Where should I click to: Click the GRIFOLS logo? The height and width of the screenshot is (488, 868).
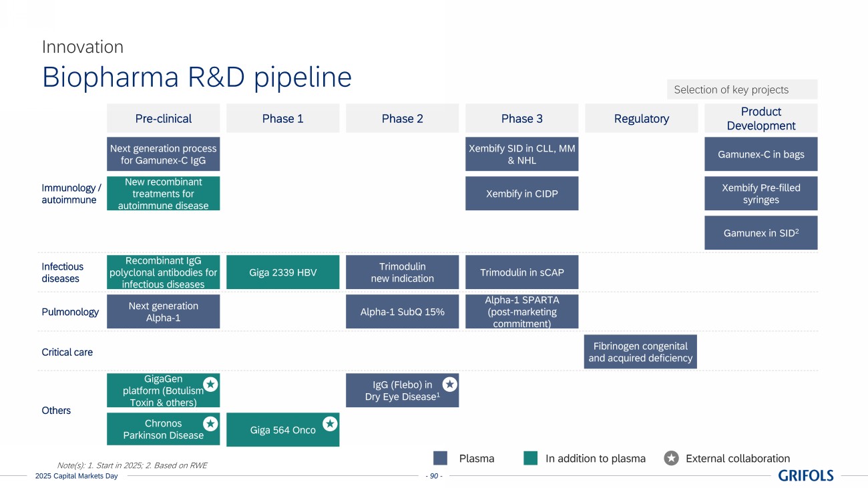[x=806, y=475]
